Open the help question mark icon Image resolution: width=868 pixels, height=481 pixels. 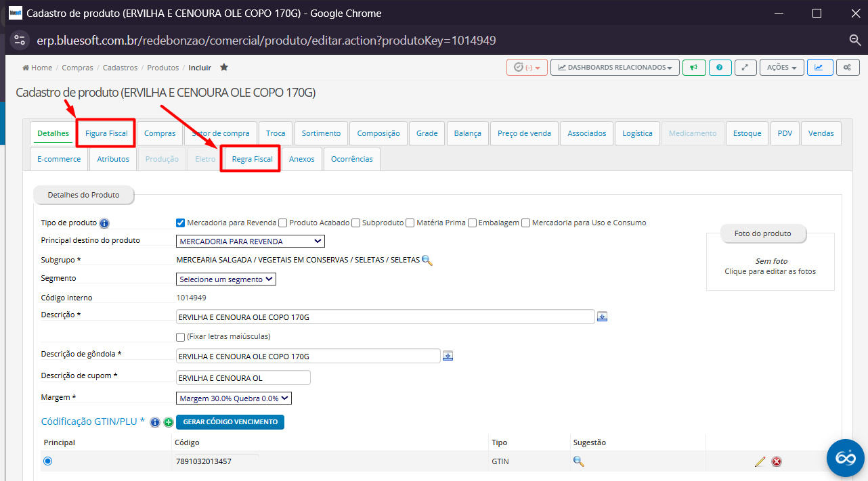tap(719, 68)
